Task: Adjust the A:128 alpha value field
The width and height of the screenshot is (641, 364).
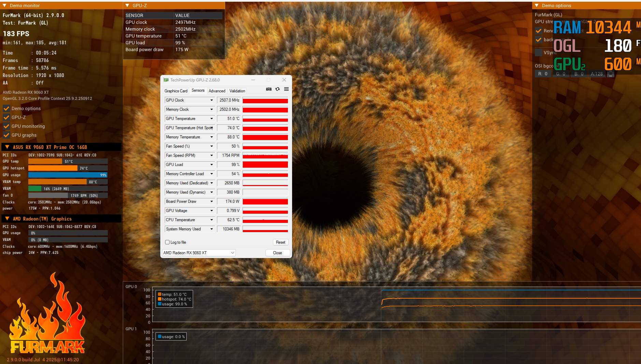Action: pos(597,74)
